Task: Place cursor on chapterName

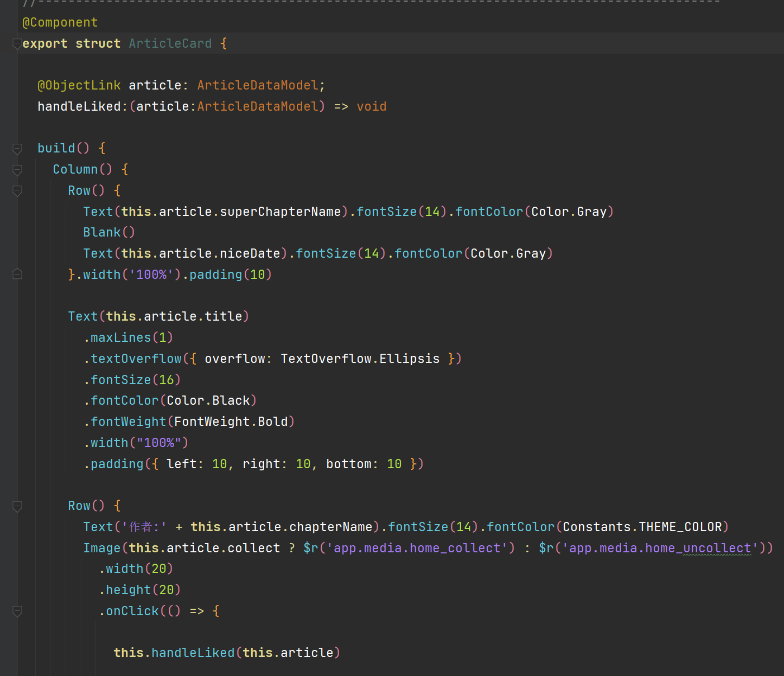Action: (331, 527)
